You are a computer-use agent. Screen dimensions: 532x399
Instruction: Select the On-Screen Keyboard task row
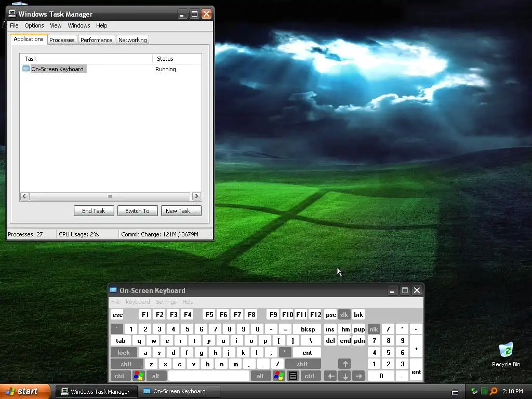tap(111, 69)
